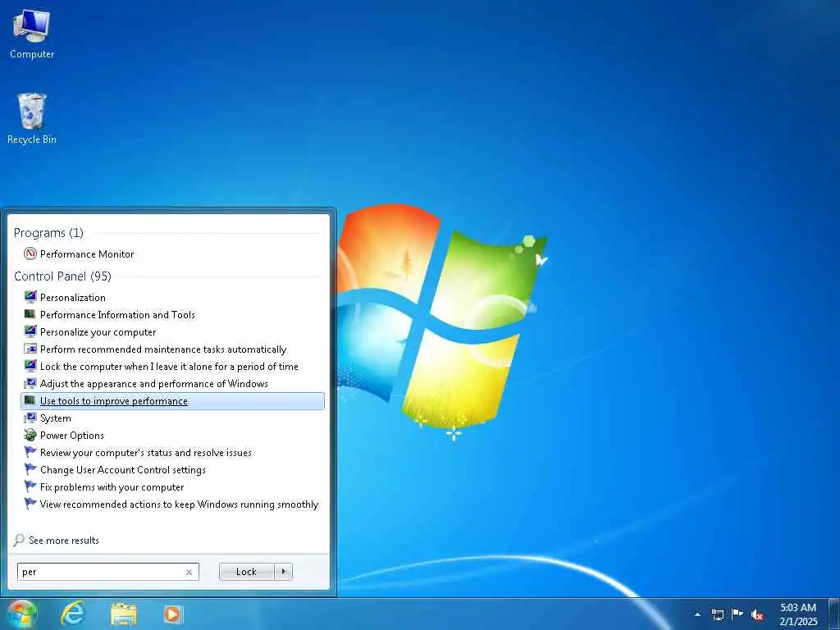Click the icon beside Lock the computer result
The height and width of the screenshot is (630, 840).
pyautogui.click(x=30, y=366)
